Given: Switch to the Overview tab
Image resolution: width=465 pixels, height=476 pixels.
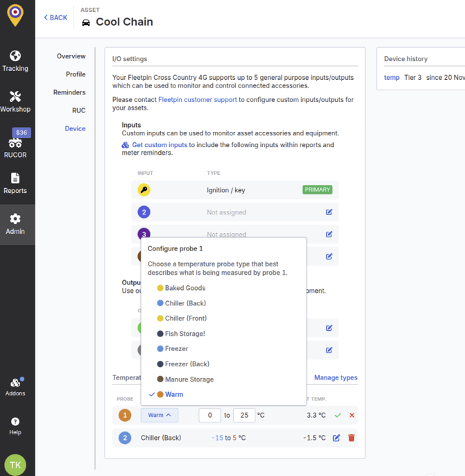Looking at the screenshot, I should click(x=71, y=56).
